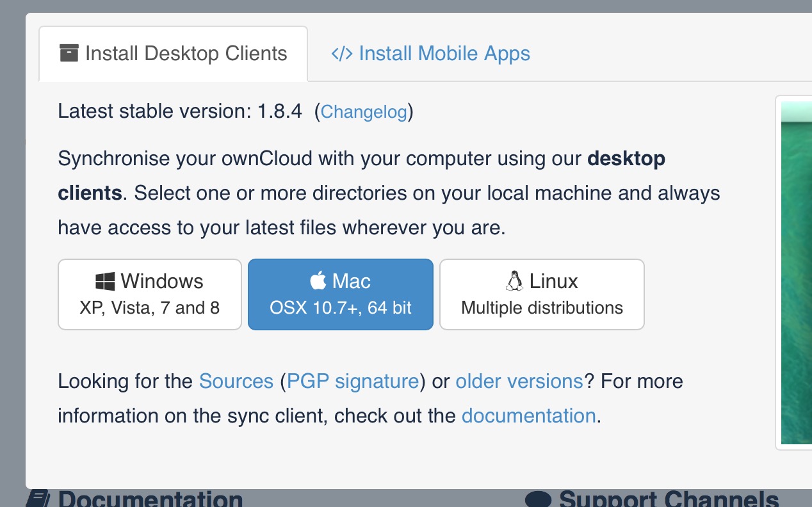The image size is (812, 507).
Task: Click the bold desktop clients text
Action: point(362,175)
